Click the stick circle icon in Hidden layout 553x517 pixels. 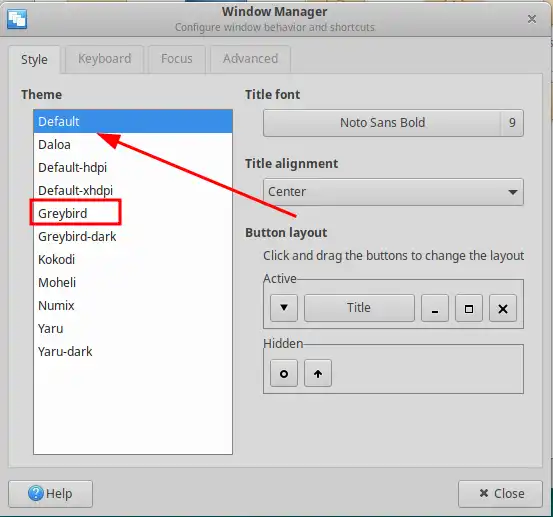tap(284, 373)
